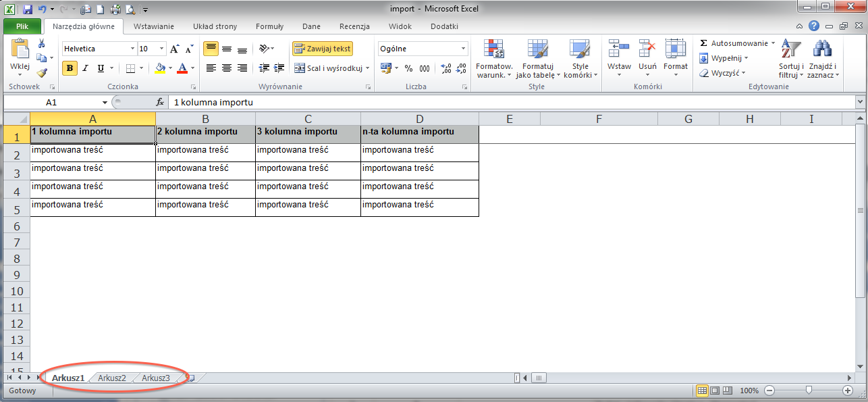
Task: Click the insert function fx icon
Action: [x=160, y=102]
